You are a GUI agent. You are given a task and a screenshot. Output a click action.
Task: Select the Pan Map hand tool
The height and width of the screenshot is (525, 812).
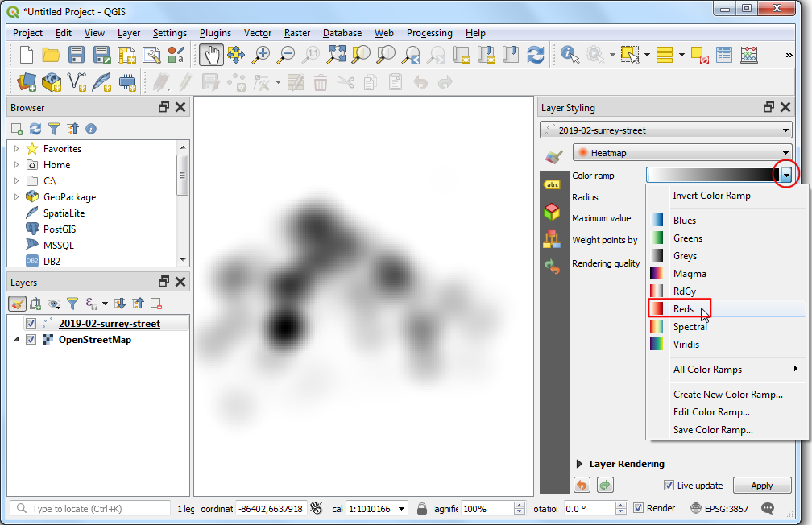coord(211,55)
